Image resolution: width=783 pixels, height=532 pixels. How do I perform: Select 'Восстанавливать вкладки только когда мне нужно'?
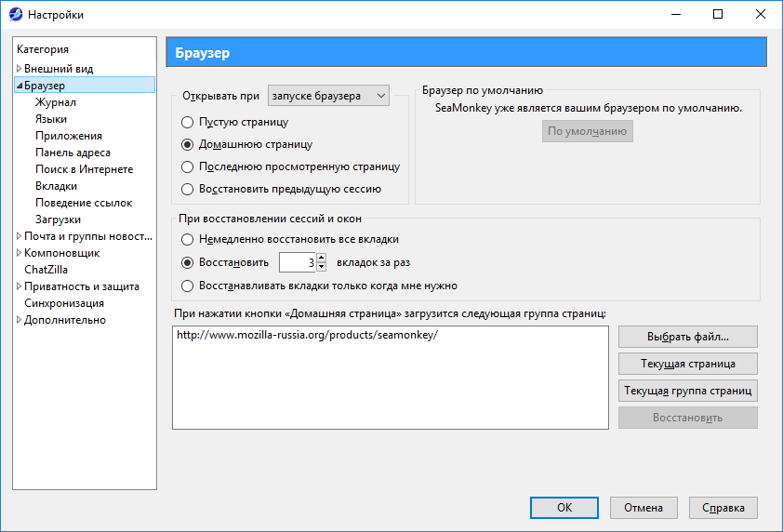tap(188, 286)
